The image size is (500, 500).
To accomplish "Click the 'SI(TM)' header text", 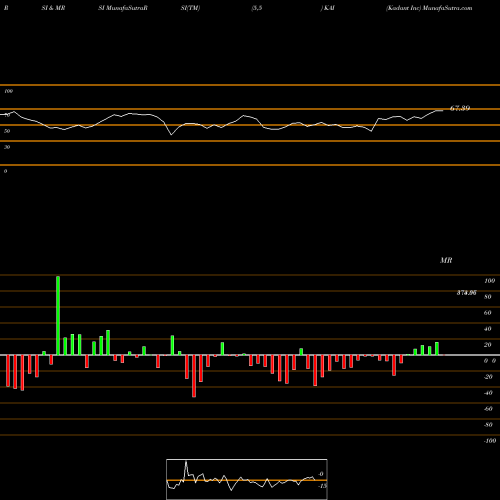I will [x=190, y=8].
